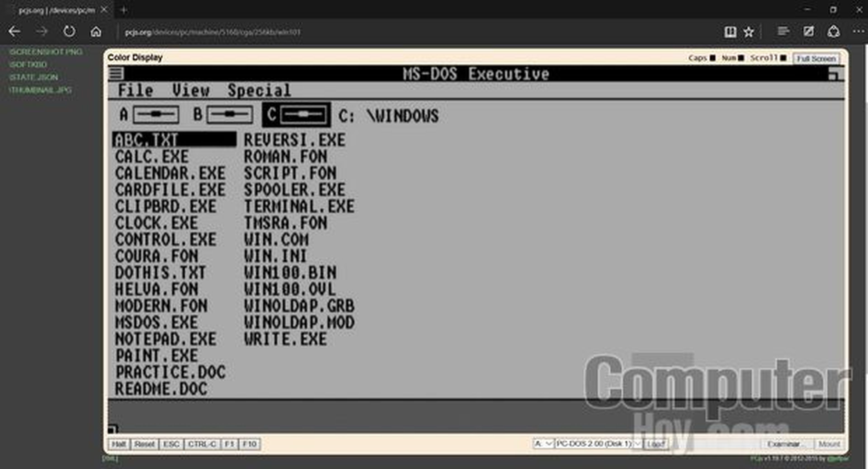Screen dimensions: 868x469
Task: Select drive C disk icon
Action: (304, 115)
